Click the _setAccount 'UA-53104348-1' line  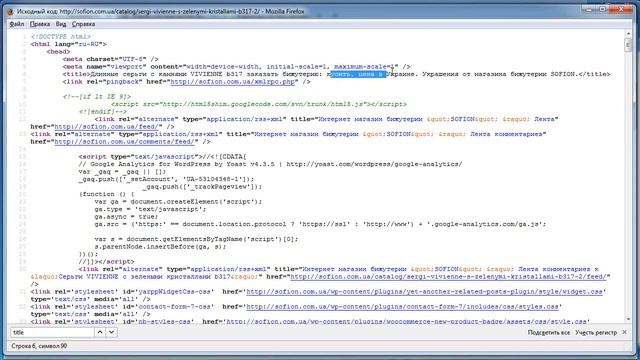point(166,179)
